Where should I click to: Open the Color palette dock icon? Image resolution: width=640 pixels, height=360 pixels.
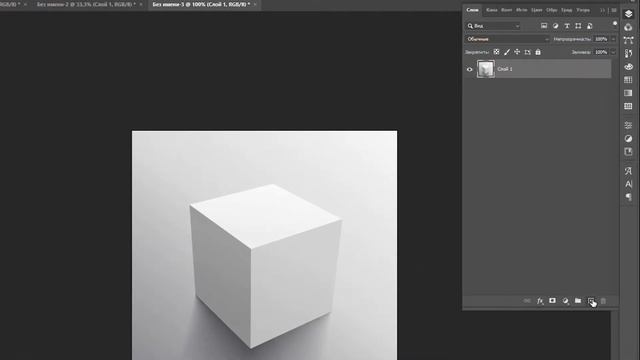tap(628, 67)
